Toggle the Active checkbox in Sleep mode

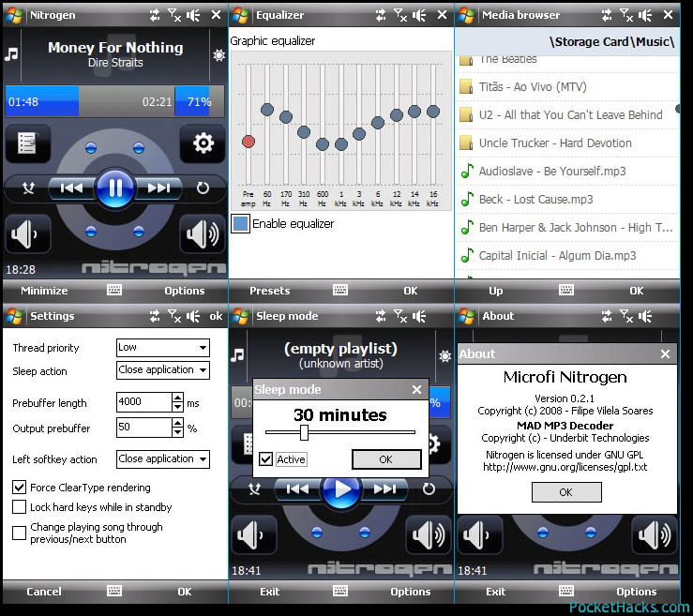265,459
